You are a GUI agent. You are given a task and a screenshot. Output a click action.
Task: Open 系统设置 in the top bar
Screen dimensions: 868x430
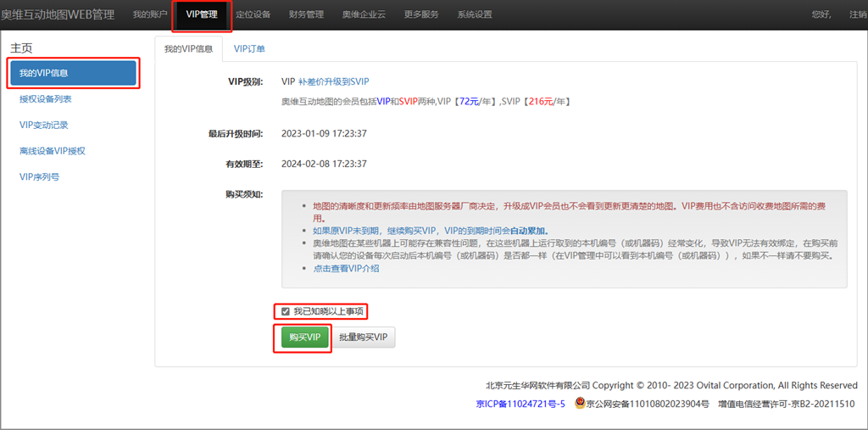pos(474,14)
